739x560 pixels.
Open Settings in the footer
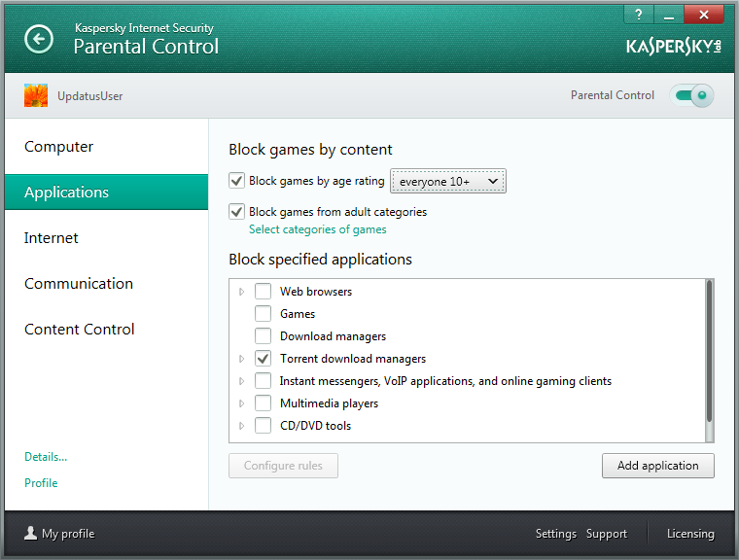(555, 534)
